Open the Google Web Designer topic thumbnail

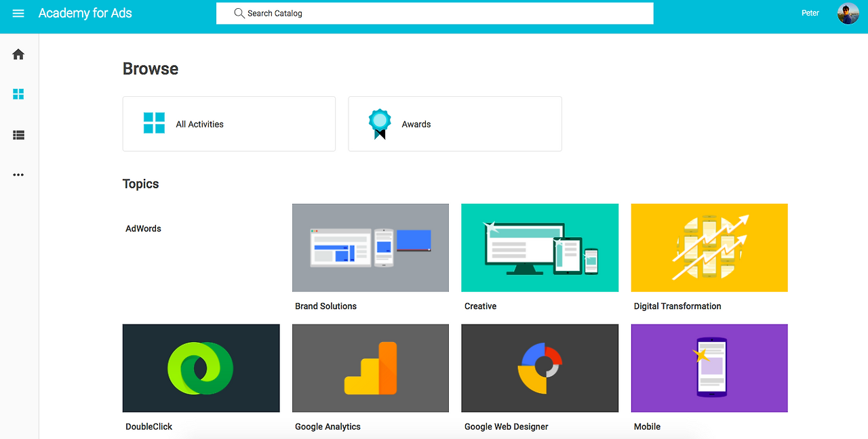pyautogui.click(x=540, y=368)
